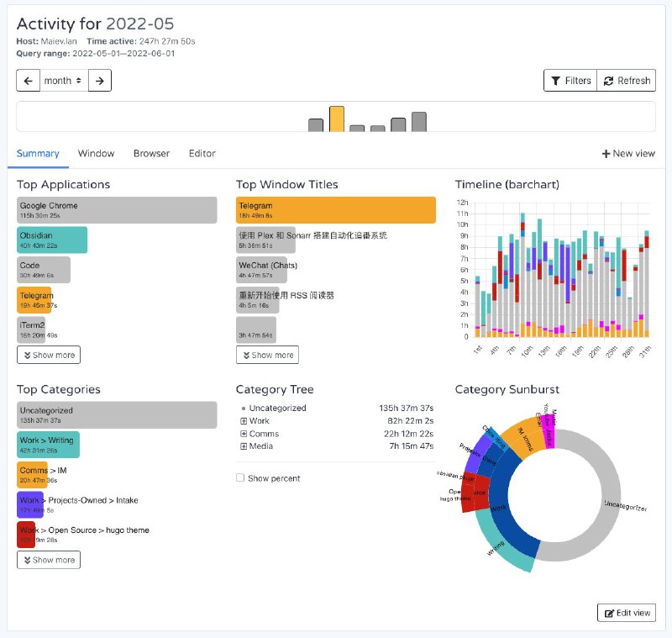This screenshot has height=638, width=672.
Task: Enable the Show percent checkbox
Action: coord(240,478)
